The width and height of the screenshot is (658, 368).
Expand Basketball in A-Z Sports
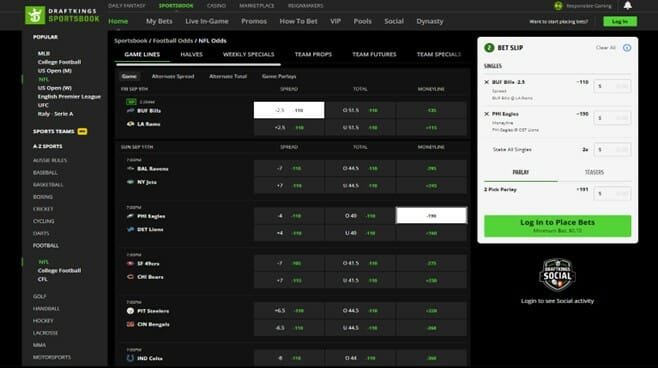[x=48, y=185]
